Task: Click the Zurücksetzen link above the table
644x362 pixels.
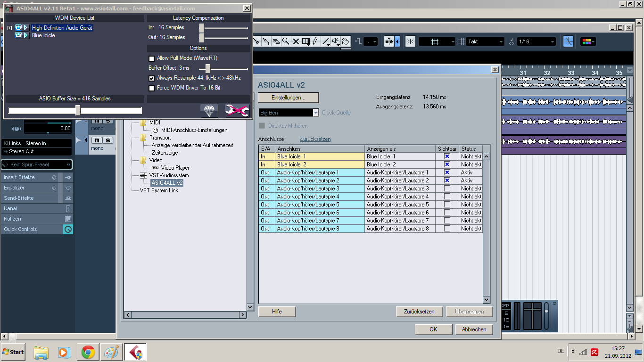Action: coord(315,139)
